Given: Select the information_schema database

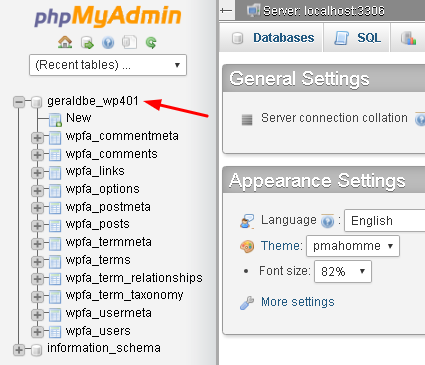Looking at the screenshot, I should (104, 348).
